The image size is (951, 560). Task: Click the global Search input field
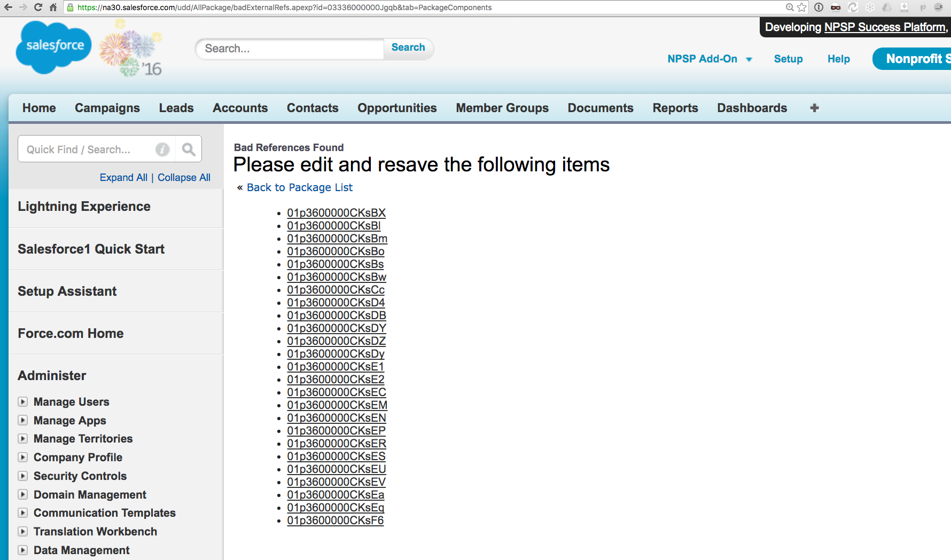coord(290,49)
